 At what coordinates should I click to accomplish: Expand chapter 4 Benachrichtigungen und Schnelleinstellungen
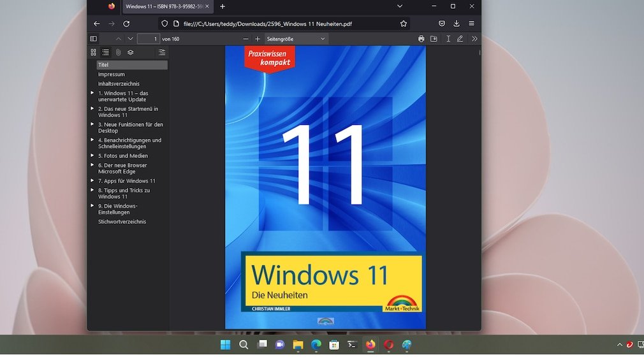coord(92,140)
